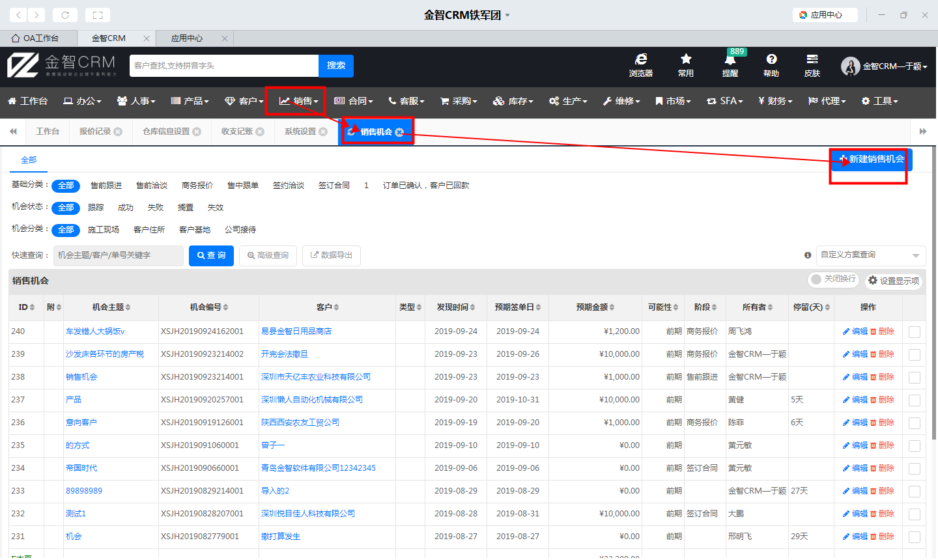The height and width of the screenshot is (560, 938).
Task: Click the customer search input field
Action: (x=224, y=66)
